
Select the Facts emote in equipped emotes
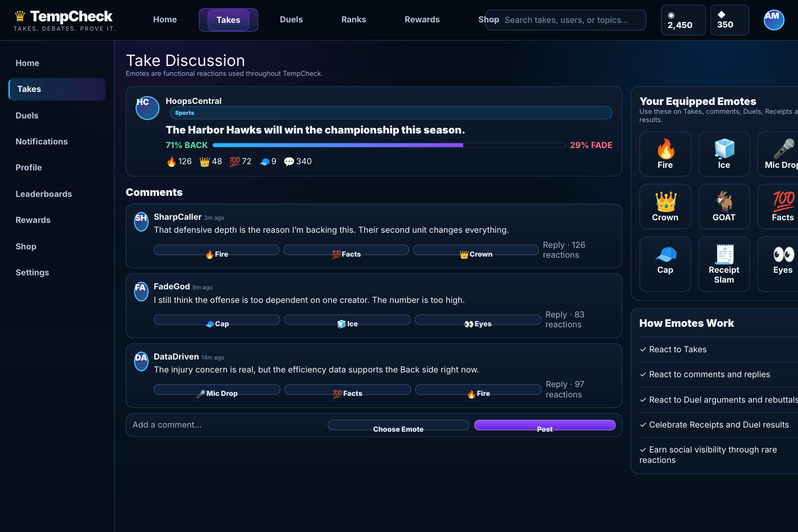[x=778, y=206]
